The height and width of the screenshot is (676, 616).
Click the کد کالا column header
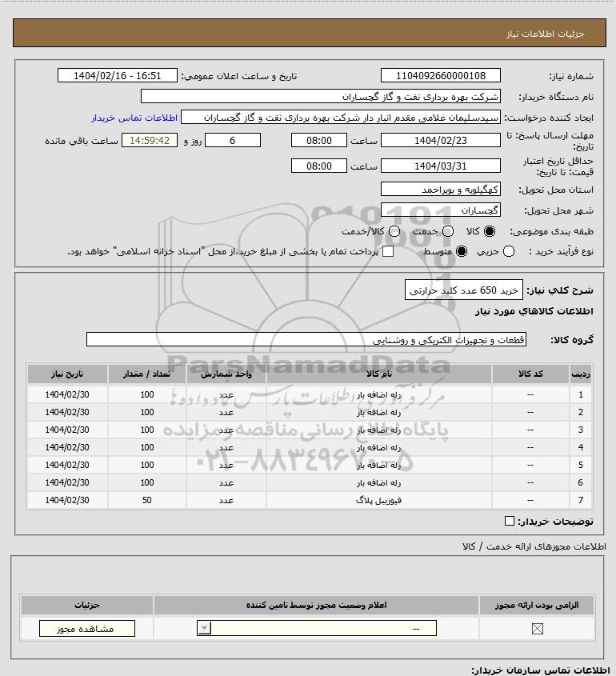[x=530, y=374]
